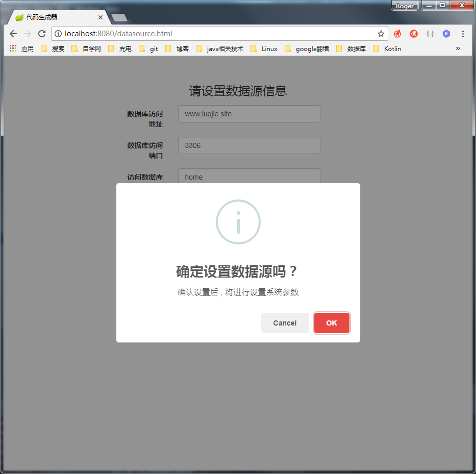This screenshot has height=474, width=476.
Task: Click the Roger profile button
Action: click(x=405, y=6)
